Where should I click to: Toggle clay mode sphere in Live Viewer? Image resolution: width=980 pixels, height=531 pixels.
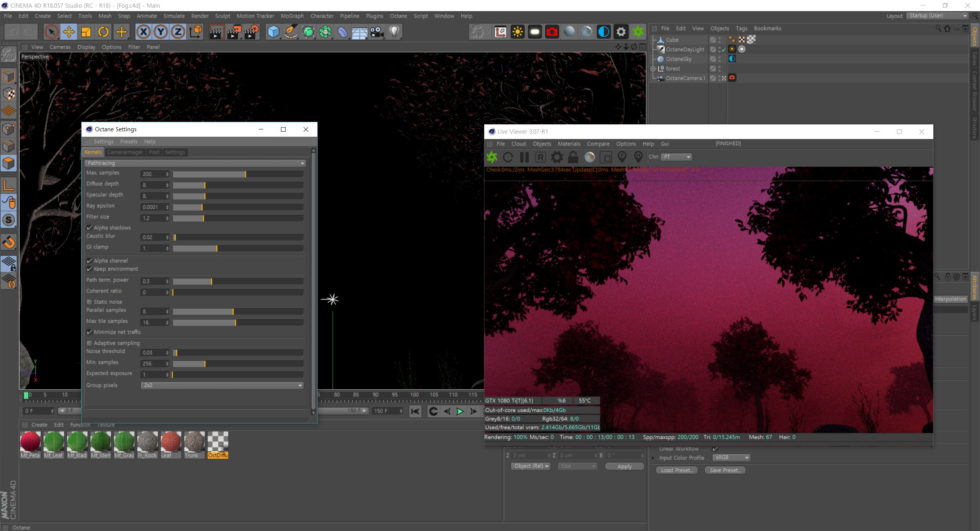click(x=590, y=157)
